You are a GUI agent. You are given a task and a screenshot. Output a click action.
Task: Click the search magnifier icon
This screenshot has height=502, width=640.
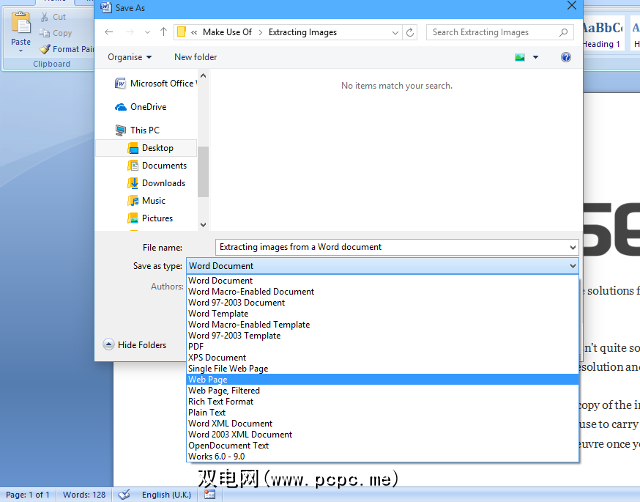tap(563, 32)
